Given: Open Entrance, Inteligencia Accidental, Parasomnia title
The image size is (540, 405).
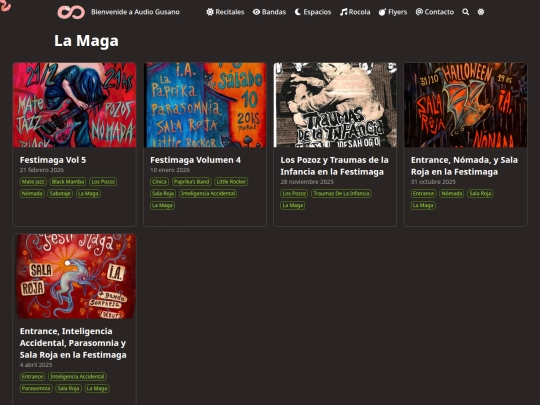Looking at the screenshot, I should [73, 343].
